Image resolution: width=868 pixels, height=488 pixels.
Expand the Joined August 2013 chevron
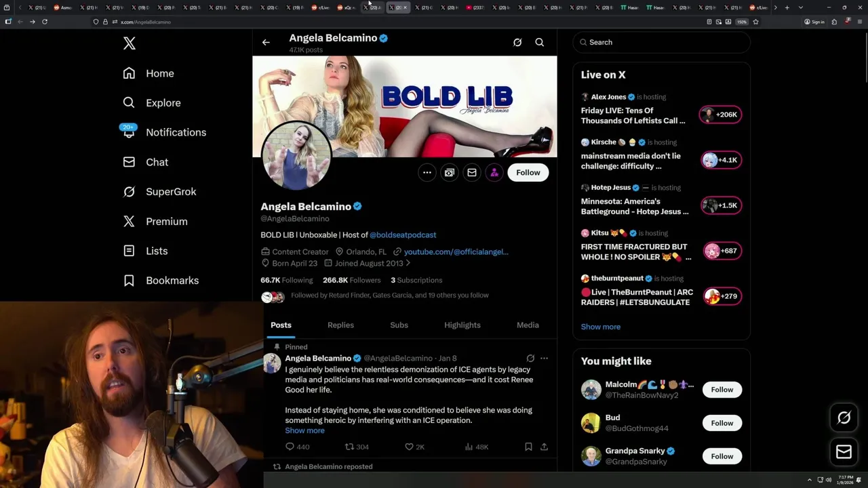coord(408,263)
